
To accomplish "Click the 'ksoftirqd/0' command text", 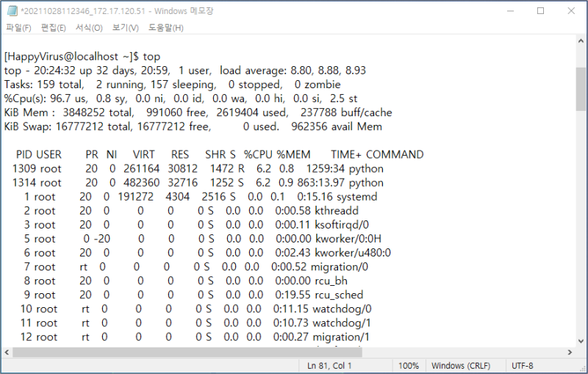I will 342,225.
